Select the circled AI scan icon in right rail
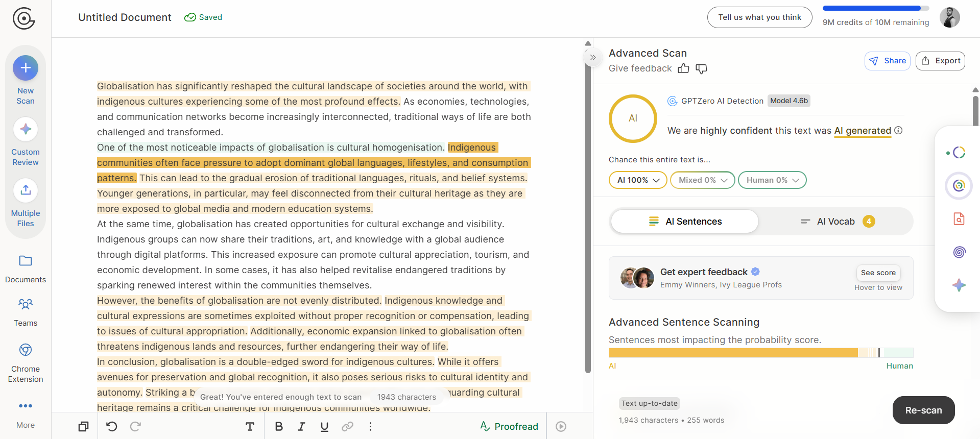 [959, 185]
